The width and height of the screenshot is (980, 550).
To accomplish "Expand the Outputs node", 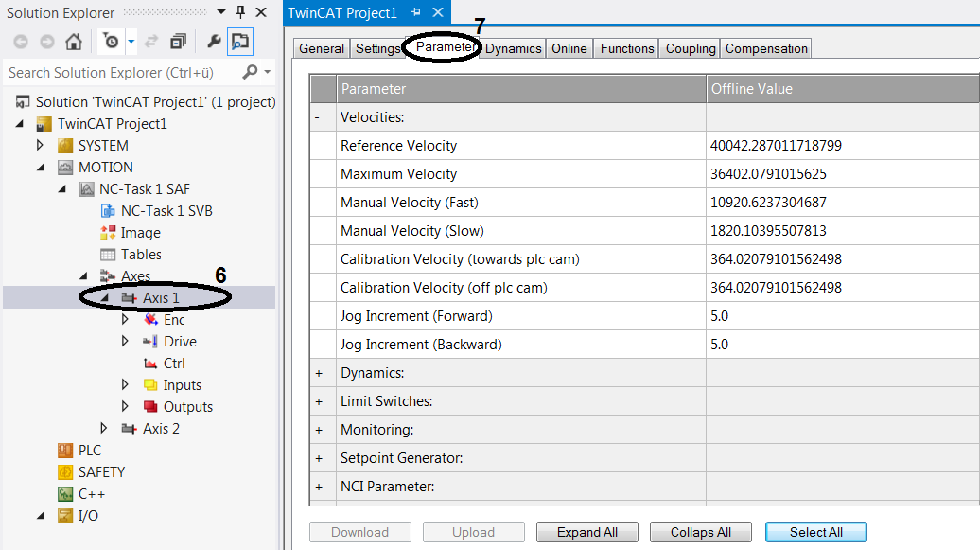I will [125, 407].
